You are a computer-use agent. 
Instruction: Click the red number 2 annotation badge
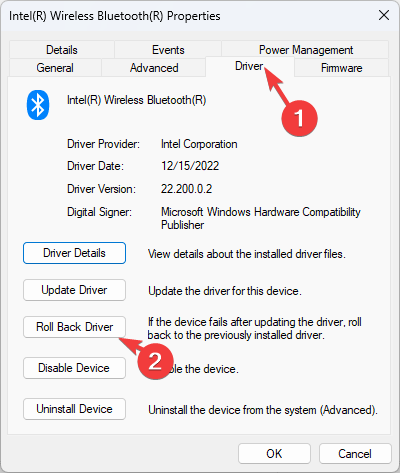155,361
